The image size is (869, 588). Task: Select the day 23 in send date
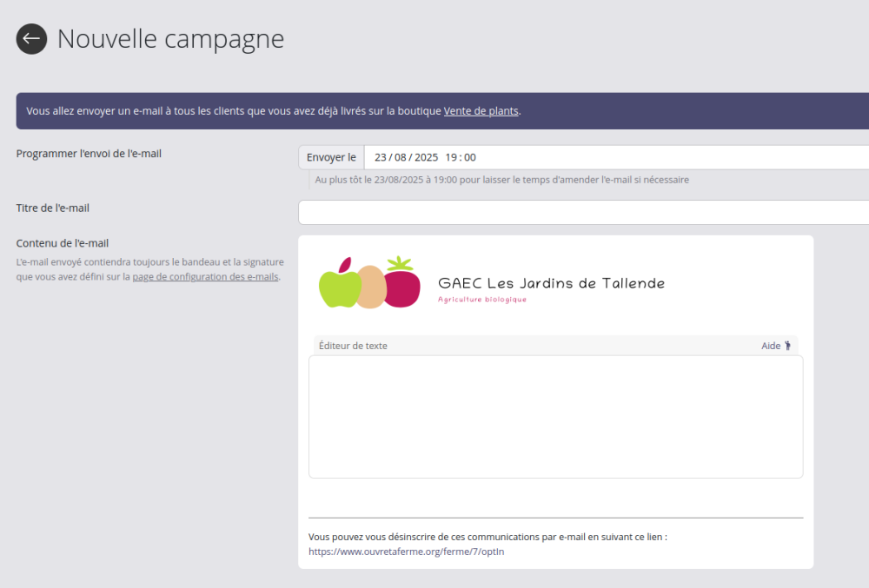381,157
